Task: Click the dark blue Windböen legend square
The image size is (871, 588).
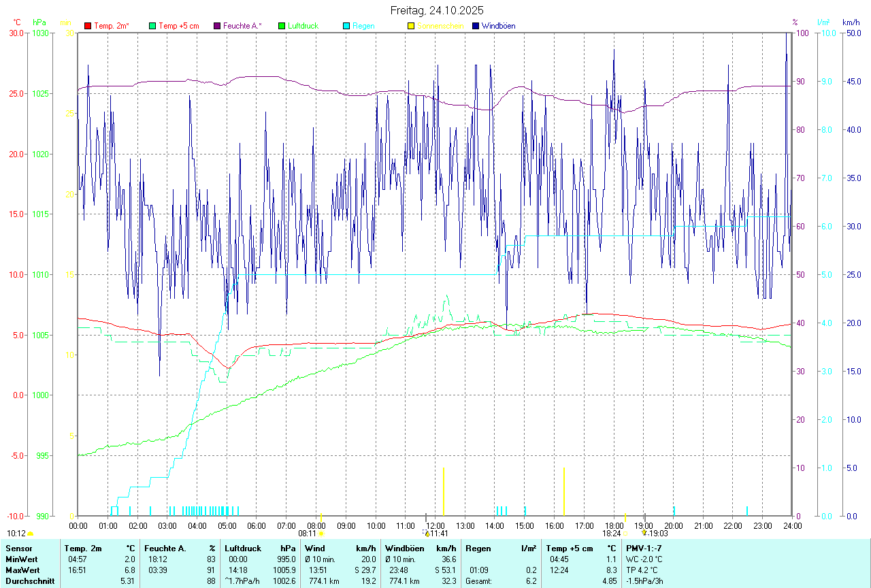Action: [x=476, y=26]
